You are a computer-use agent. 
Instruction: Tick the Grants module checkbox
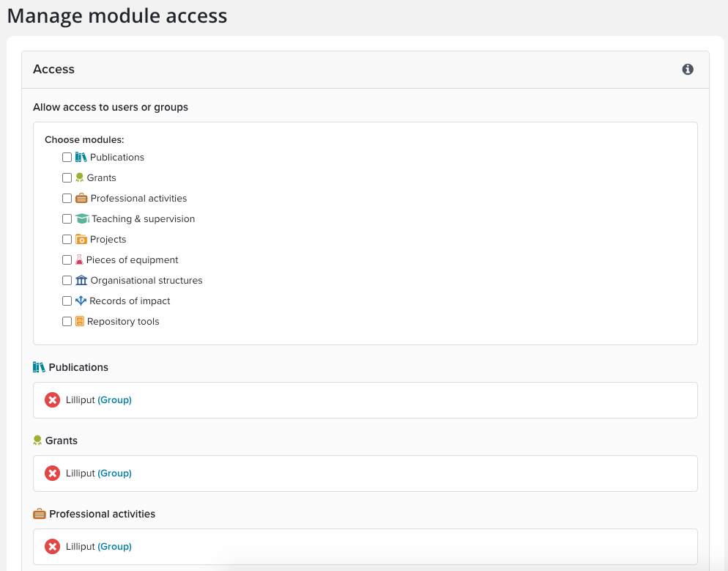(67, 178)
